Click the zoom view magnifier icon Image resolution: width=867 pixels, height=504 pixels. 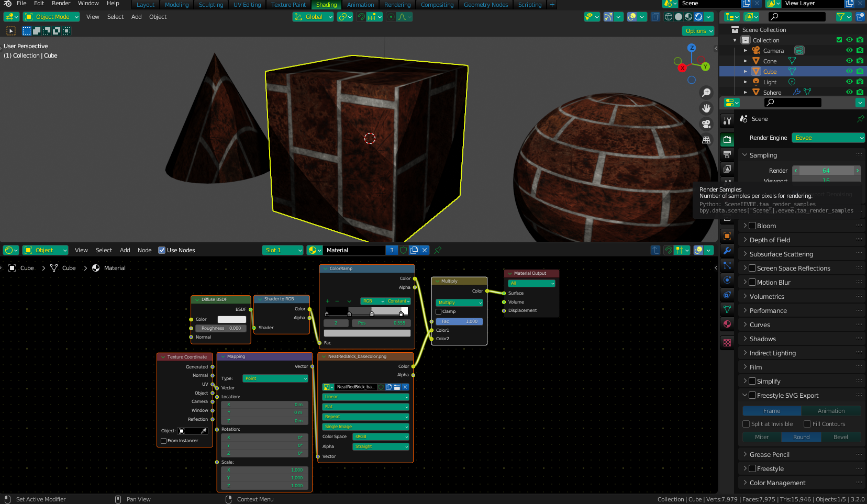(x=706, y=92)
